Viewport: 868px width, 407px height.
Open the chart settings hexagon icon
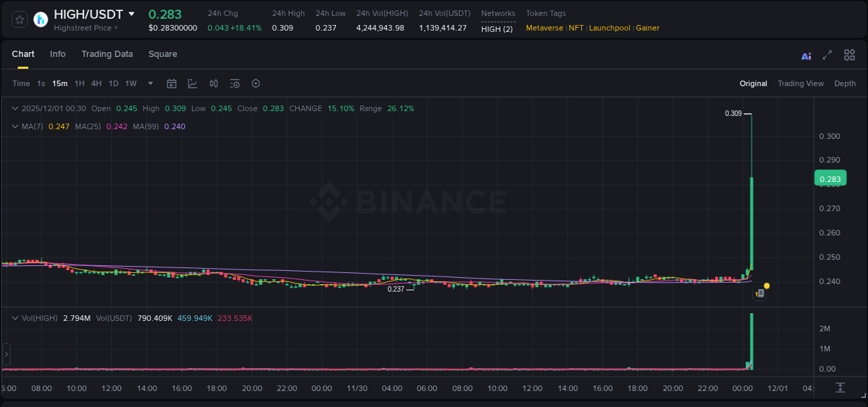[256, 83]
